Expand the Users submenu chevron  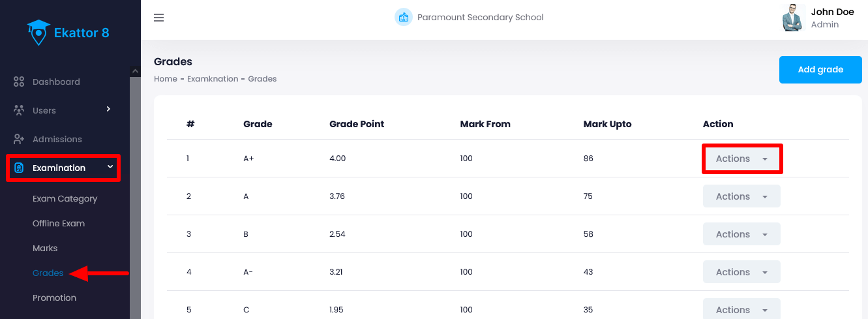point(109,109)
